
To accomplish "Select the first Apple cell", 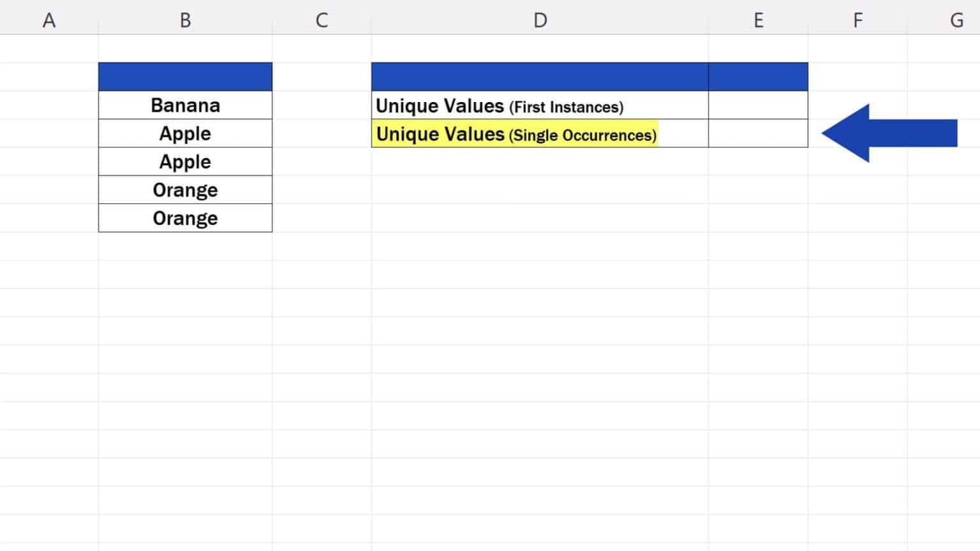I will coord(185,133).
